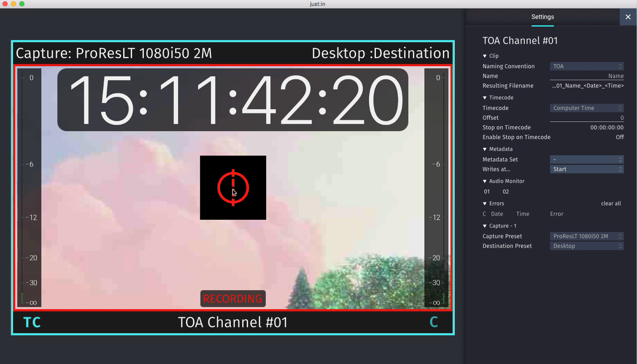637x364 pixels.
Task: Collapse the Audio Monitor section
Action: (485, 181)
